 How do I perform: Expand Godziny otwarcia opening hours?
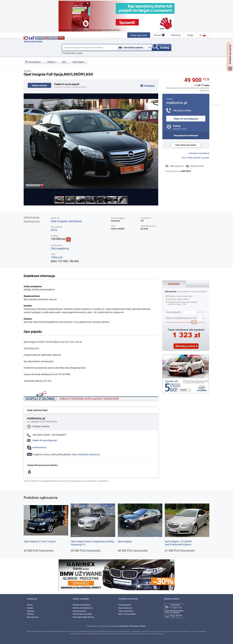(x=41, y=426)
